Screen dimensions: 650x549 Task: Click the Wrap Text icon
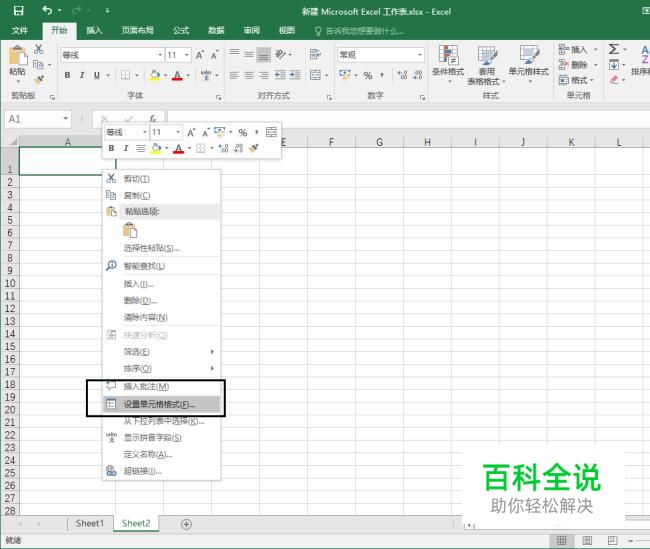315,54
